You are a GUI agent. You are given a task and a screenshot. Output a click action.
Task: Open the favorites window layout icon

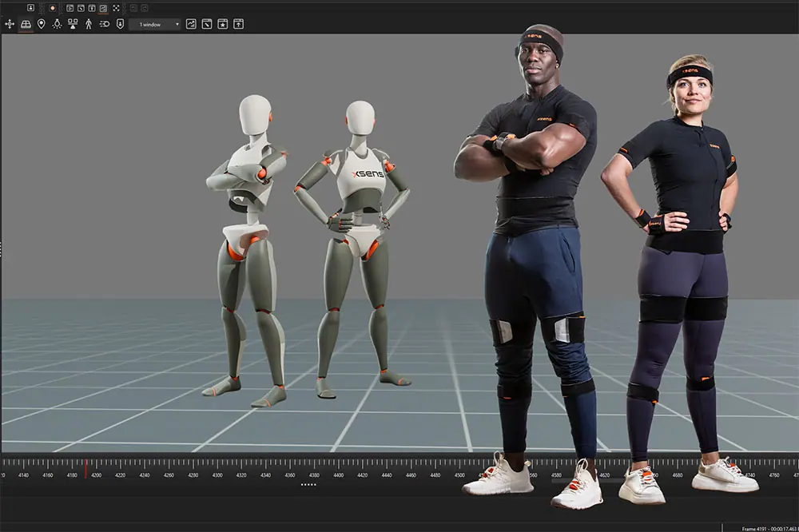(x=223, y=25)
